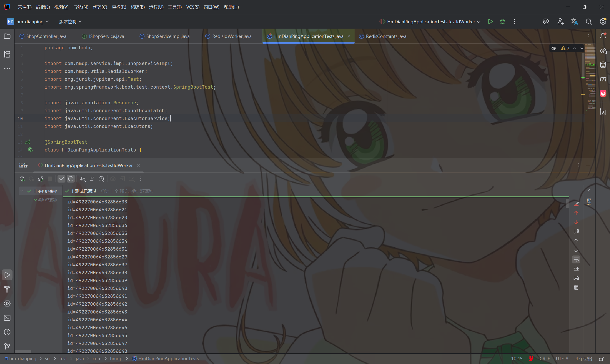610x364 pixels.
Task: Toggle show passed tests checkmark
Action: (x=61, y=179)
